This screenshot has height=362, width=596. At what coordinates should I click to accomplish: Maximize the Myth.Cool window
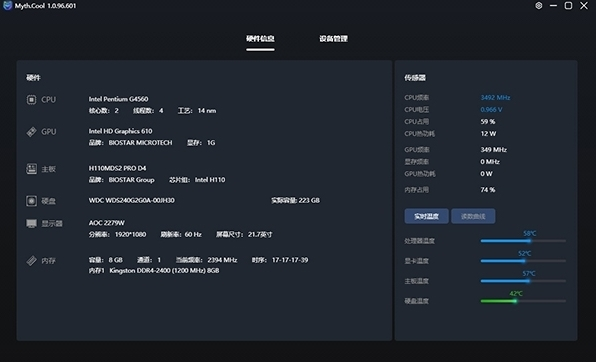pyautogui.click(x=568, y=6)
